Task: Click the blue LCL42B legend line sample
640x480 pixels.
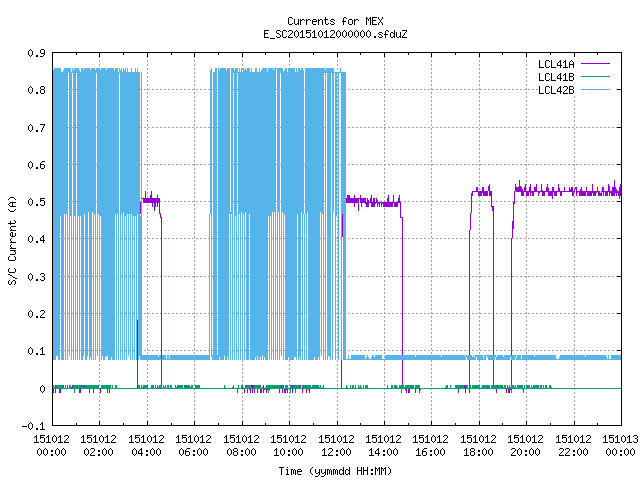Action: point(595,89)
